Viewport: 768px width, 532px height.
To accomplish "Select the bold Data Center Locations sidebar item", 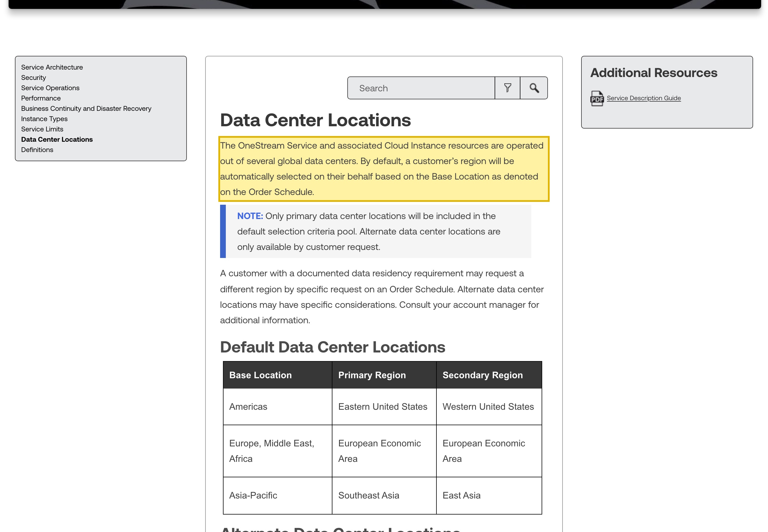I will coord(57,140).
